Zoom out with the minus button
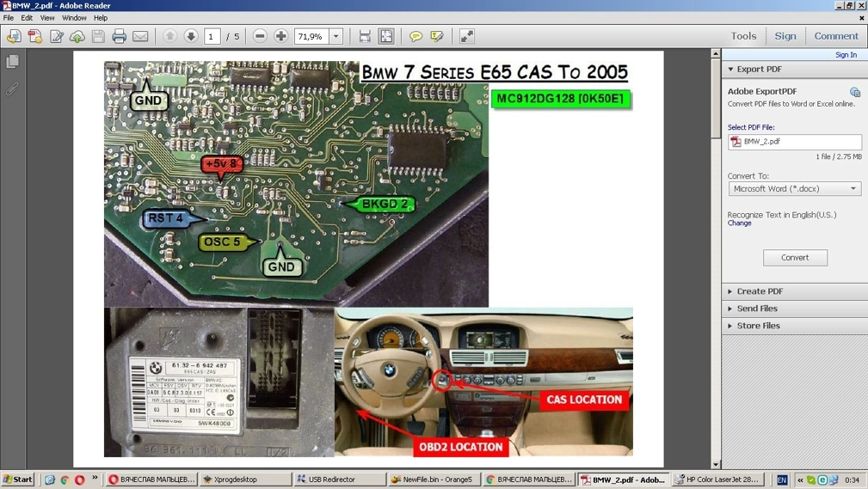 [x=260, y=36]
